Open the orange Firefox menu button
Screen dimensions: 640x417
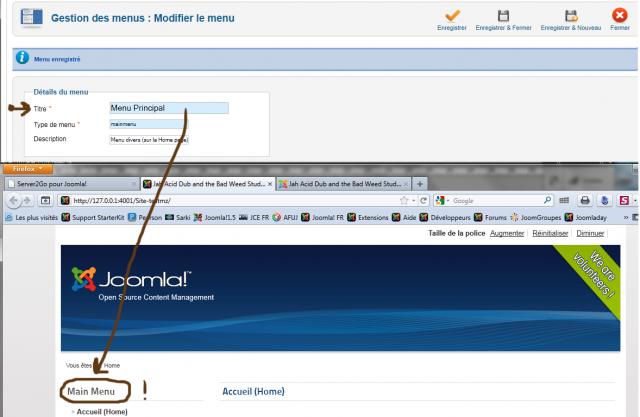pos(27,169)
